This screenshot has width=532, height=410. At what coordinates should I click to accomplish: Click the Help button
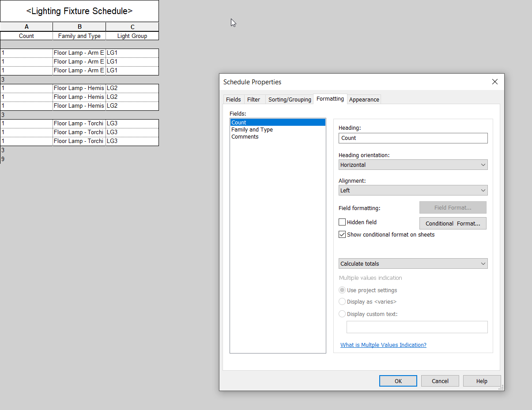(482, 381)
